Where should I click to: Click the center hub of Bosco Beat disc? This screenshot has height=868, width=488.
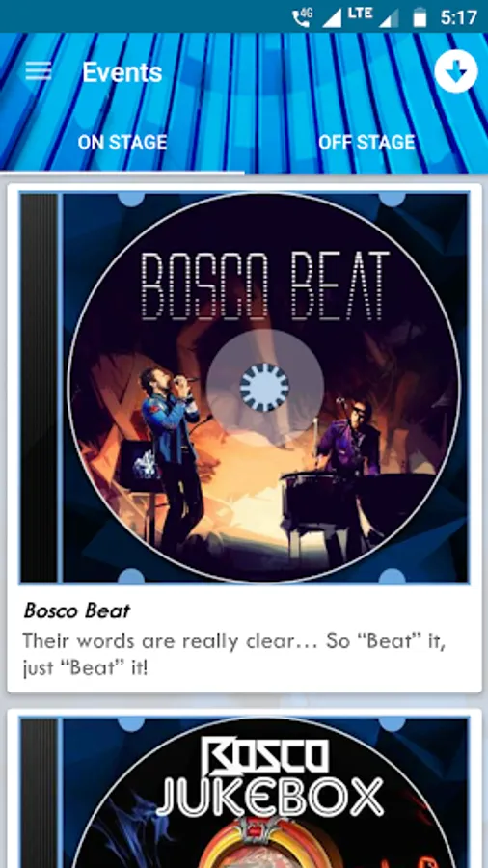(x=264, y=388)
